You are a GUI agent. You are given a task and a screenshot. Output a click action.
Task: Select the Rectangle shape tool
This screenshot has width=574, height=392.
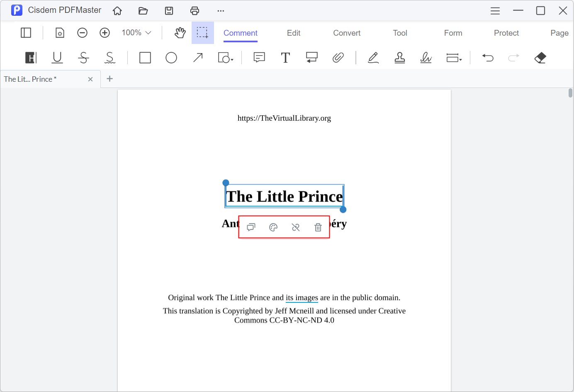[145, 58]
